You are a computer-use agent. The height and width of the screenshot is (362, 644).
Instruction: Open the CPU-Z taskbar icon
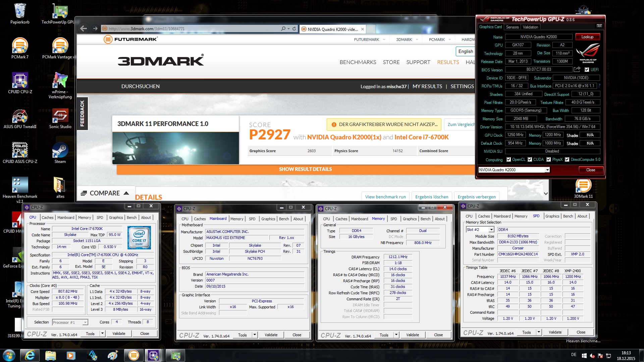pos(154,355)
